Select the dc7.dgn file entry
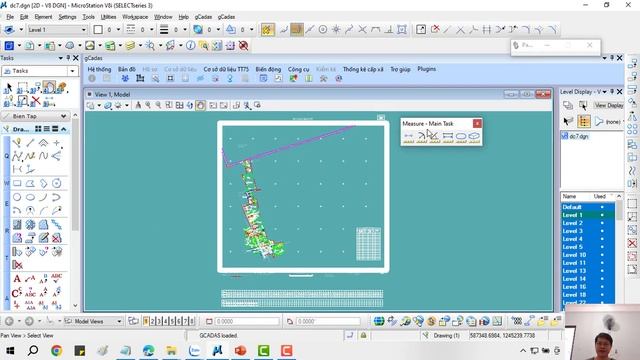The width and height of the screenshot is (640, 360). click(x=575, y=136)
